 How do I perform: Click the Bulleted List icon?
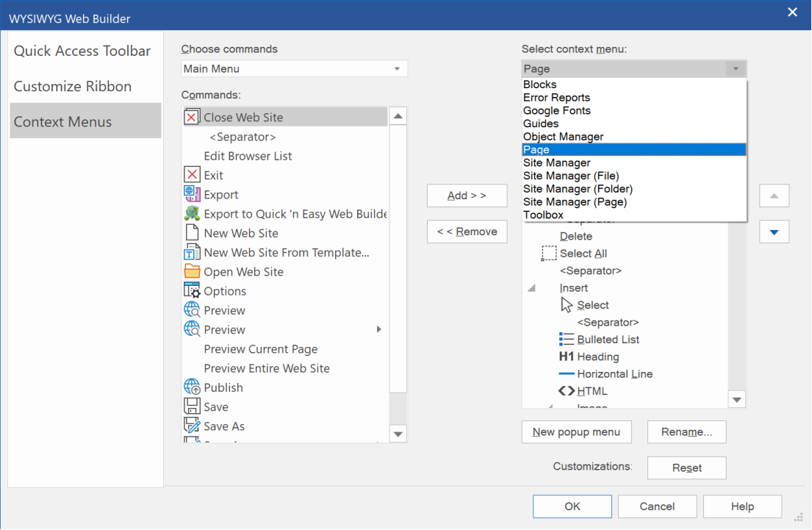point(567,340)
